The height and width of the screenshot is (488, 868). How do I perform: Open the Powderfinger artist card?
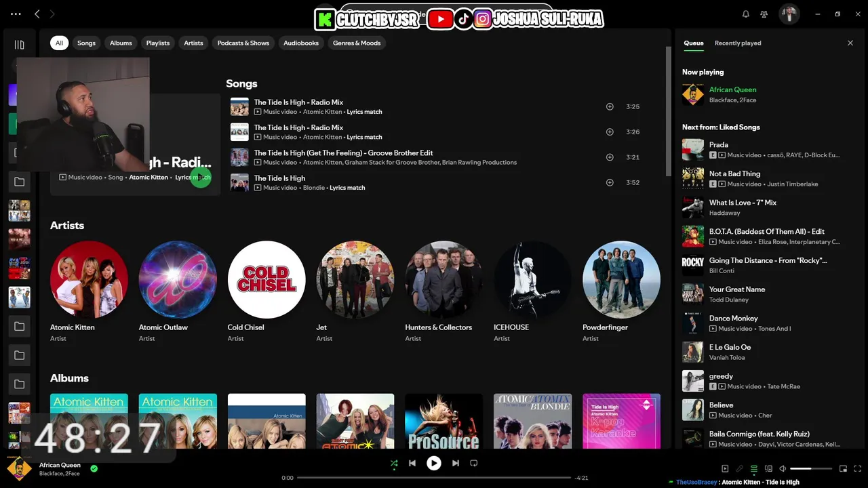coord(621,291)
